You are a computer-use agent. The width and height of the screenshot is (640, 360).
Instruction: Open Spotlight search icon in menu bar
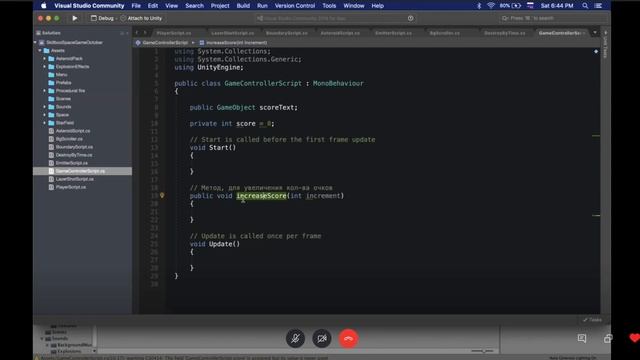[585, 6]
